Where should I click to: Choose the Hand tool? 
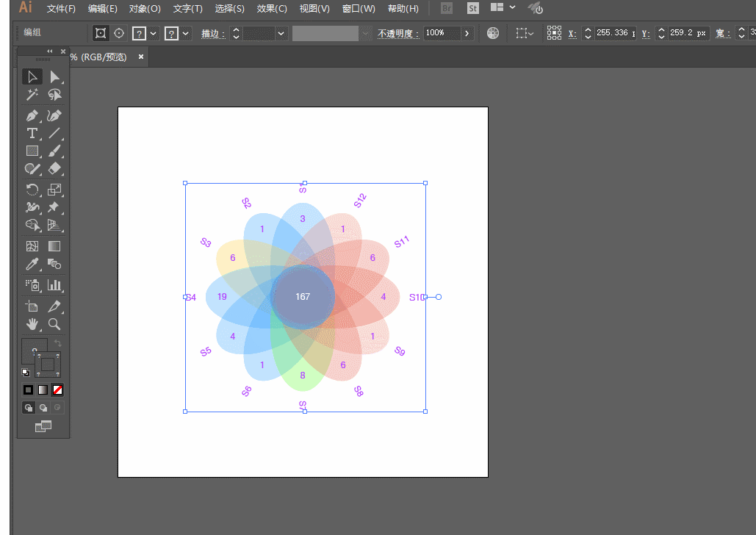tap(32, 324)
